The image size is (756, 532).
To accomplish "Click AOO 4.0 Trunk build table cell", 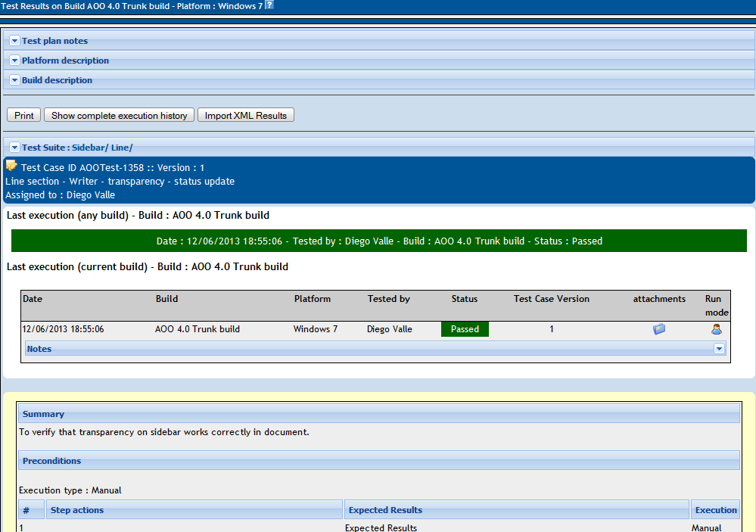I will [x=198, y=329].
